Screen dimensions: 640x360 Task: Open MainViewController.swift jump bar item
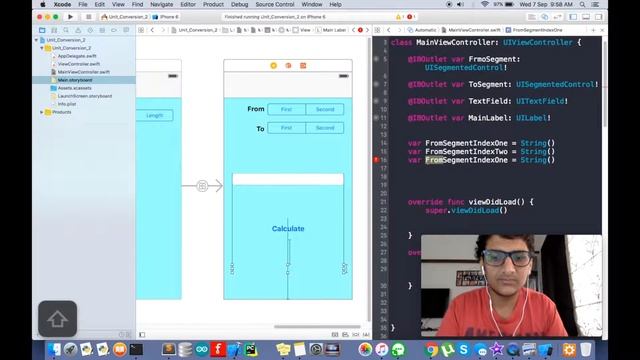(471, 30)
